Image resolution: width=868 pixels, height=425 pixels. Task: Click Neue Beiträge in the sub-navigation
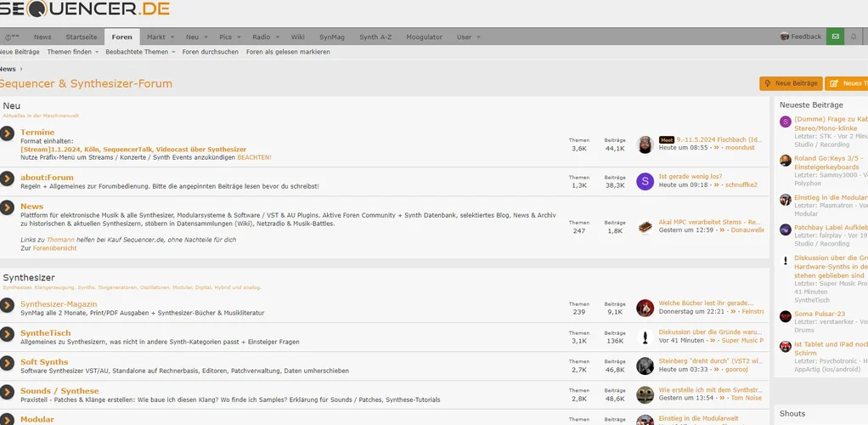coord(20,52)
